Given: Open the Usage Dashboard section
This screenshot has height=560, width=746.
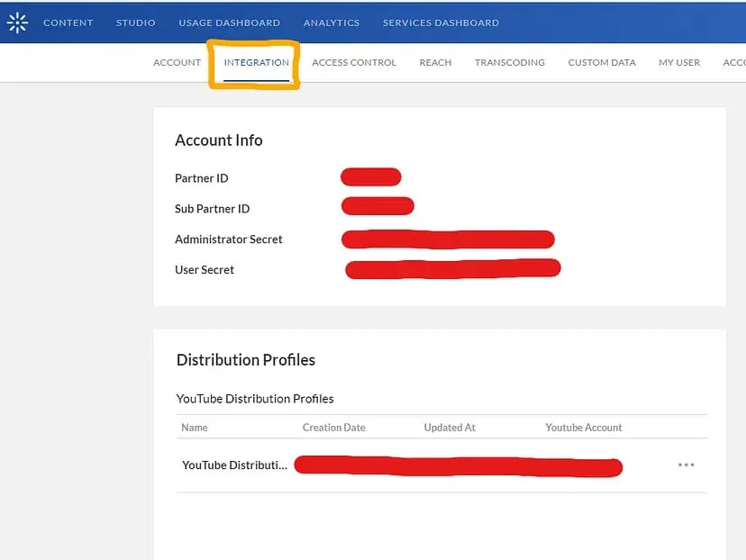Looking at the screenshot, I should pyautogui.click(x=229, y=23).
